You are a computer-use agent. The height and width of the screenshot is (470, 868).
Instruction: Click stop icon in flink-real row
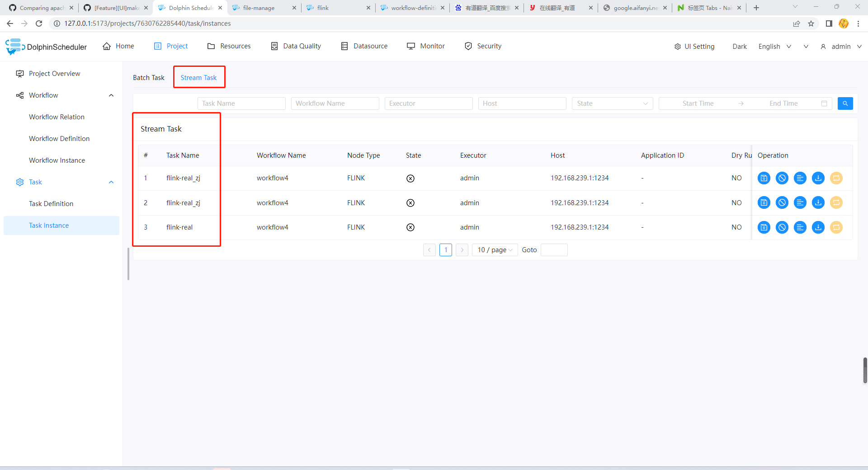[782, 227]
